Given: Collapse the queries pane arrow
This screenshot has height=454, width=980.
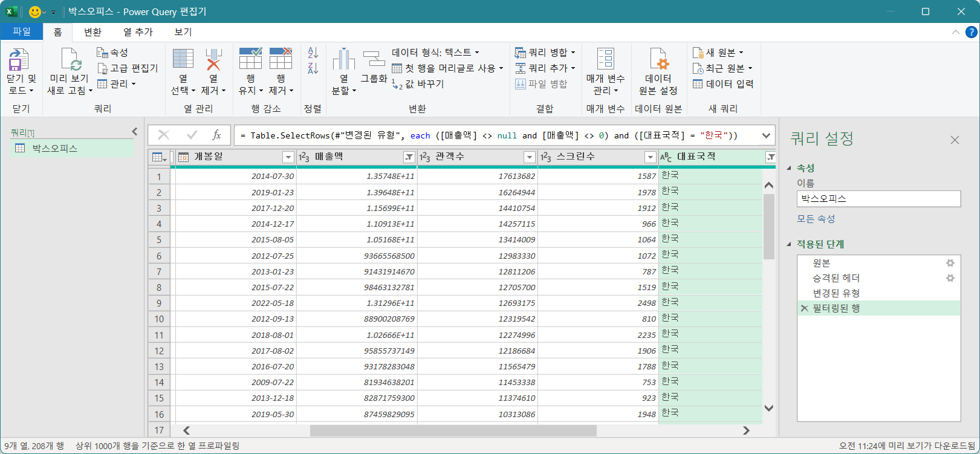Looking at the screenshot, I should click(135, 131).
